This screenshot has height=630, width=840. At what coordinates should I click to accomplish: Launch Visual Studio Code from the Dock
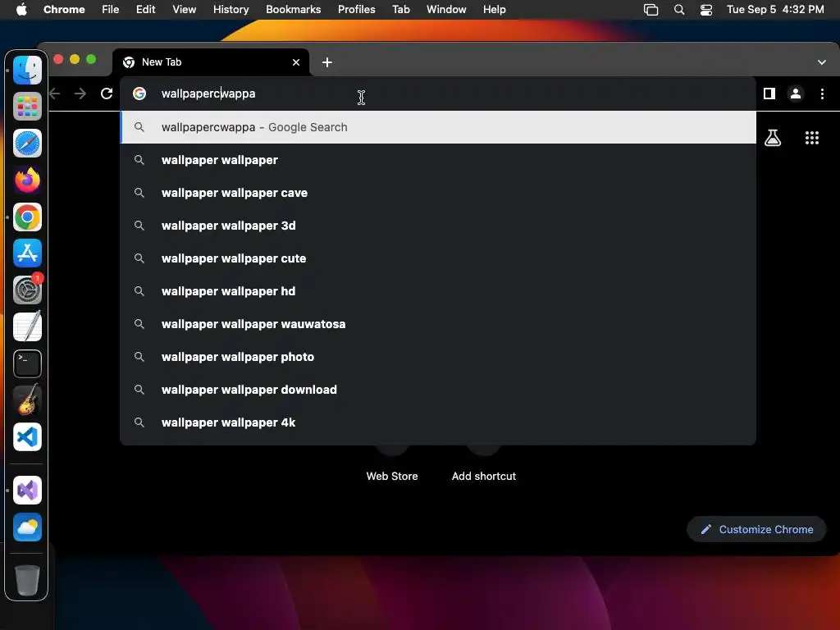click(x=27, y=436)
